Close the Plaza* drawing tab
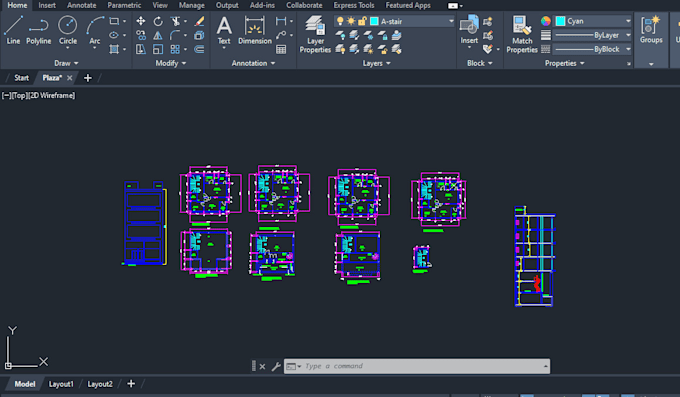The width and height of the screenshot is (680, 397). tap(69, 78)
